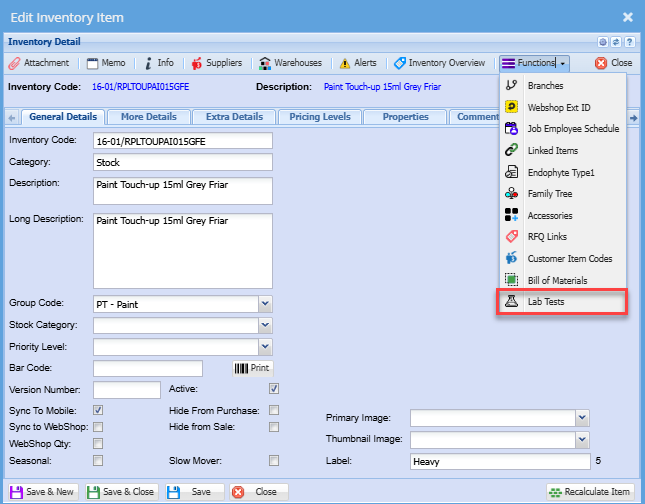Viewport: 645px width, 504px height.
Task: Switch to Pricing Levels tab
Action: [x=320, y=117]
